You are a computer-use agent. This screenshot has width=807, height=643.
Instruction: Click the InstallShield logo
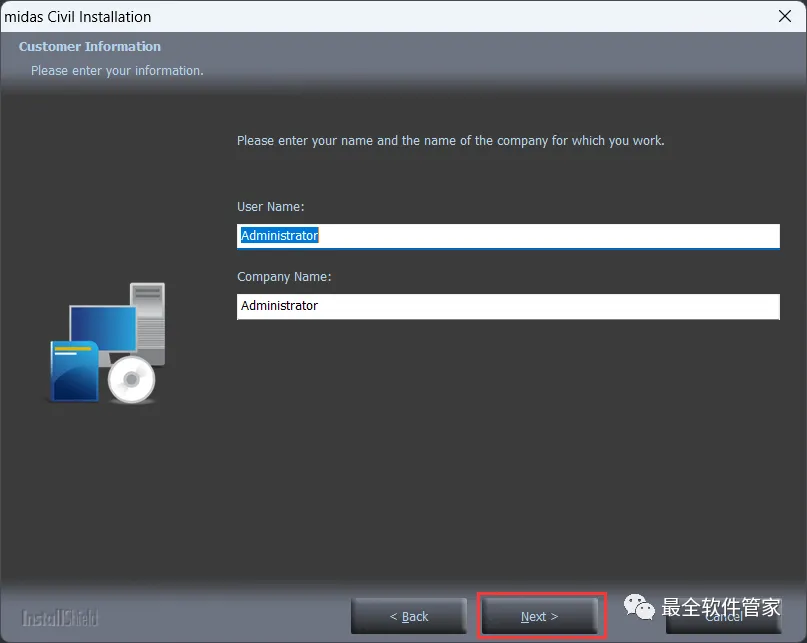(x=59, y=618)
